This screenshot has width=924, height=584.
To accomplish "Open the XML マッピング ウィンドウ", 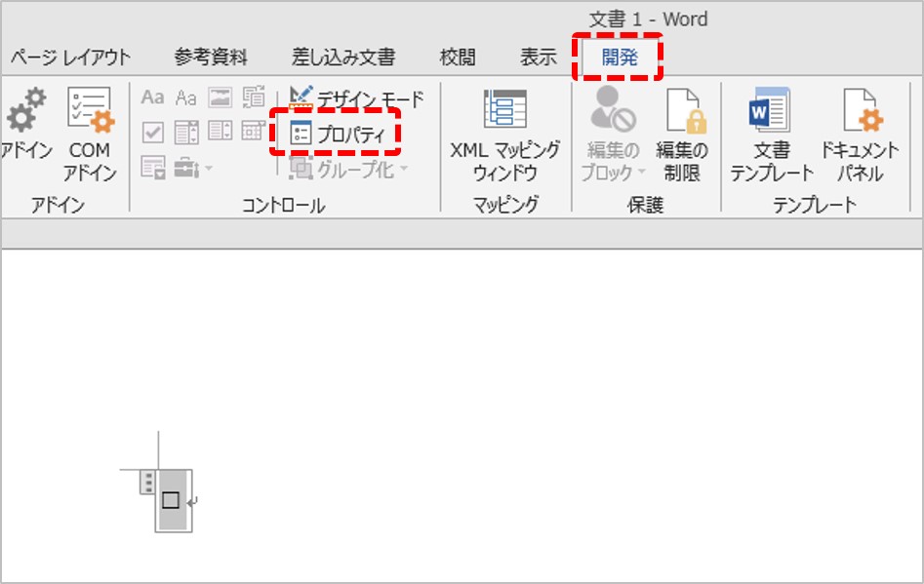I will 505,136.
